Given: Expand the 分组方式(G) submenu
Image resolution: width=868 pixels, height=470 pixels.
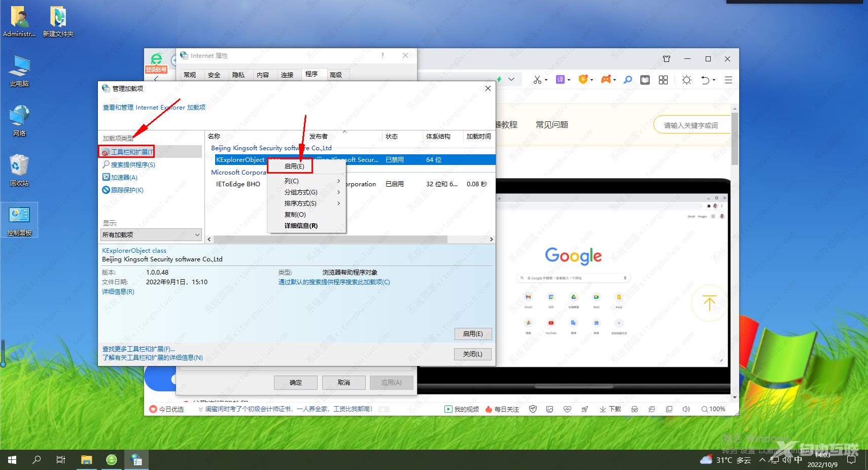Looking at the screenshot, I should point(307,192).
